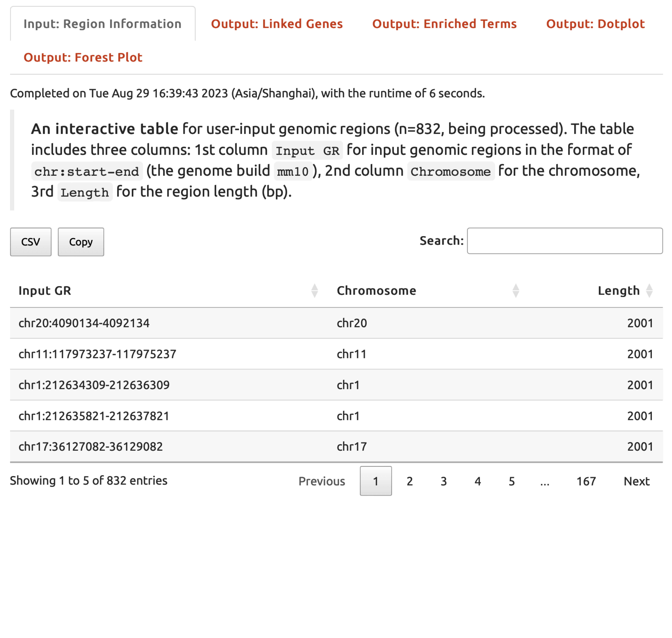672x638 pixels.
Task: Click chr17 in Chromosome column
Action: coord(352,446)
